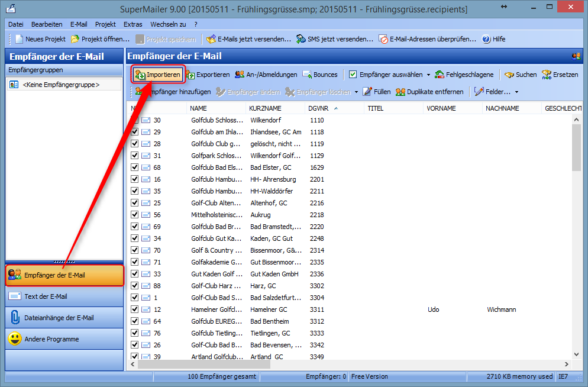
Task: Open the Extras menu
Action: pyautogui.click(x=133, y=24)
